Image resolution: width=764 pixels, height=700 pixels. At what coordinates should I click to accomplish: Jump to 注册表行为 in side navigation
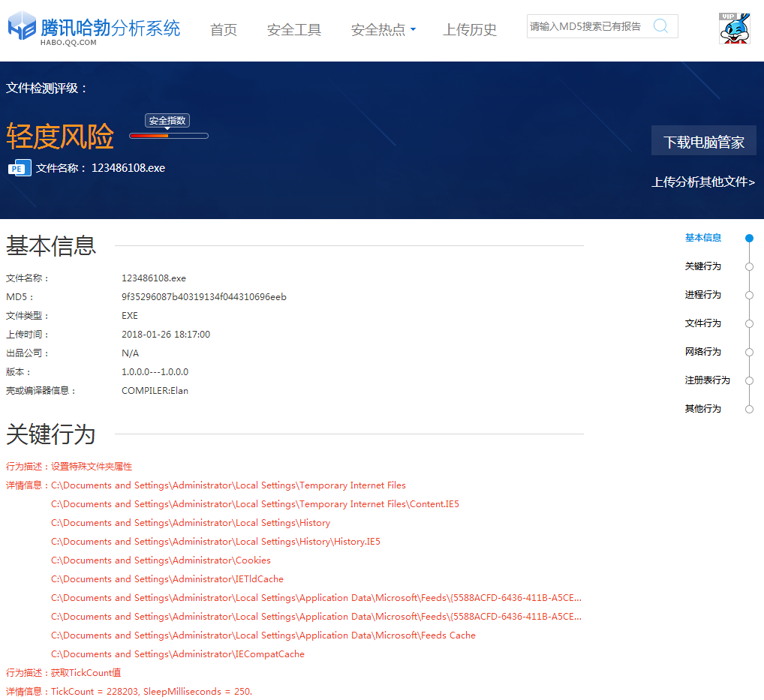click(x=707, y=380)
